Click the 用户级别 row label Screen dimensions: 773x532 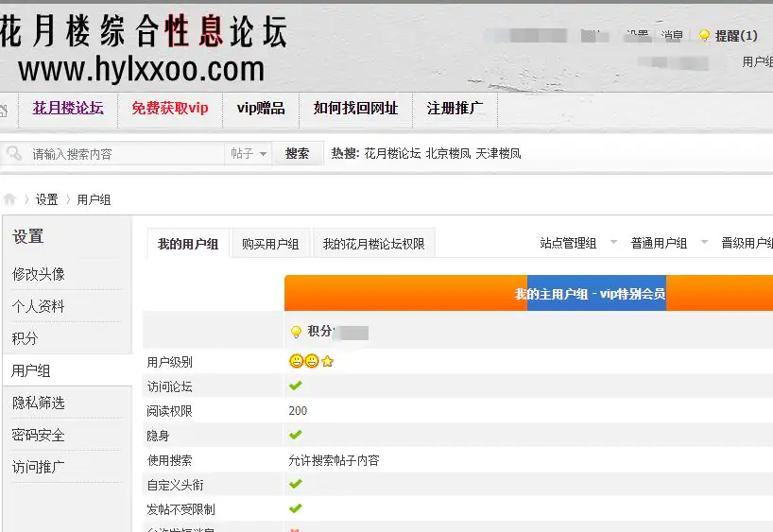pyautogui.click(x=169, y=363)
